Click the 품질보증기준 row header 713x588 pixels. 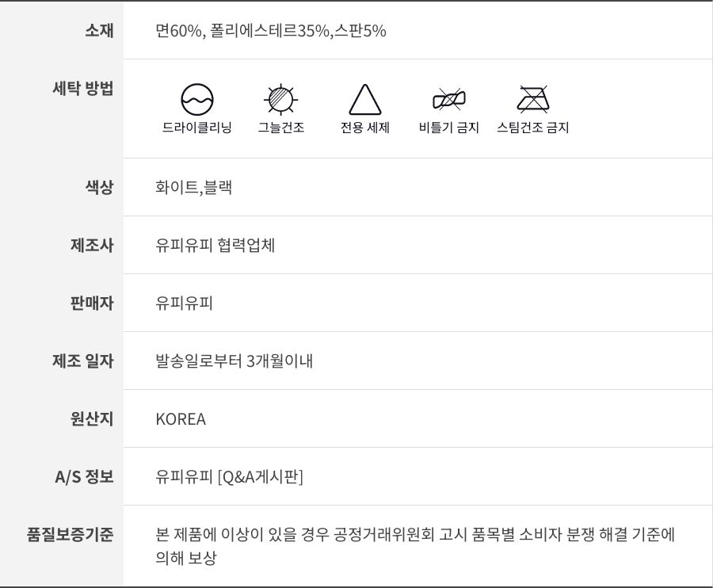tap(71, 534)
